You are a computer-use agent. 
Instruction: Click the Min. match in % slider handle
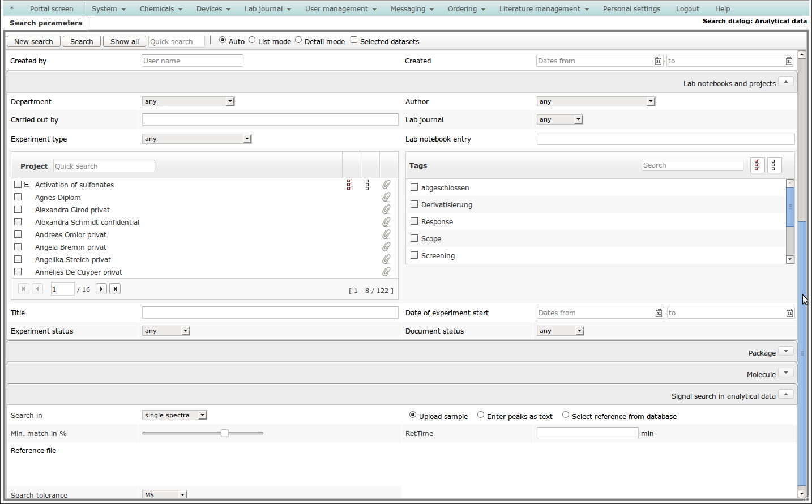pos(225,433)
